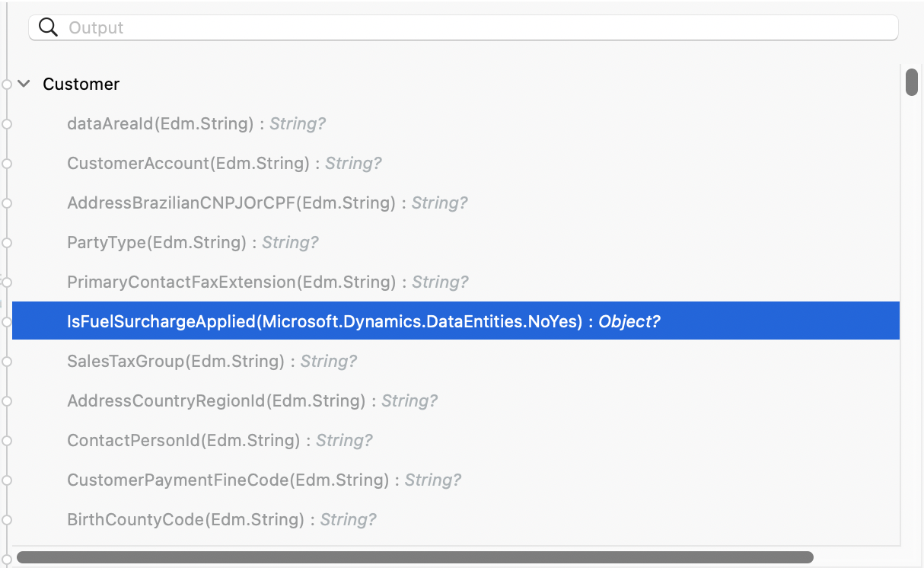This screenshot has height=571, width=924.
Task: Select the dataAreaId field
Action: point(196,123)
